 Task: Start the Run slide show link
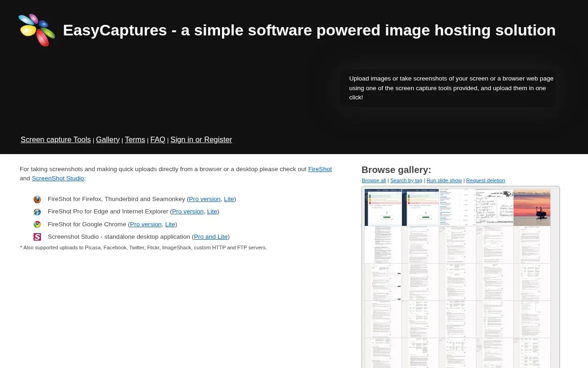tap(444, 180)
